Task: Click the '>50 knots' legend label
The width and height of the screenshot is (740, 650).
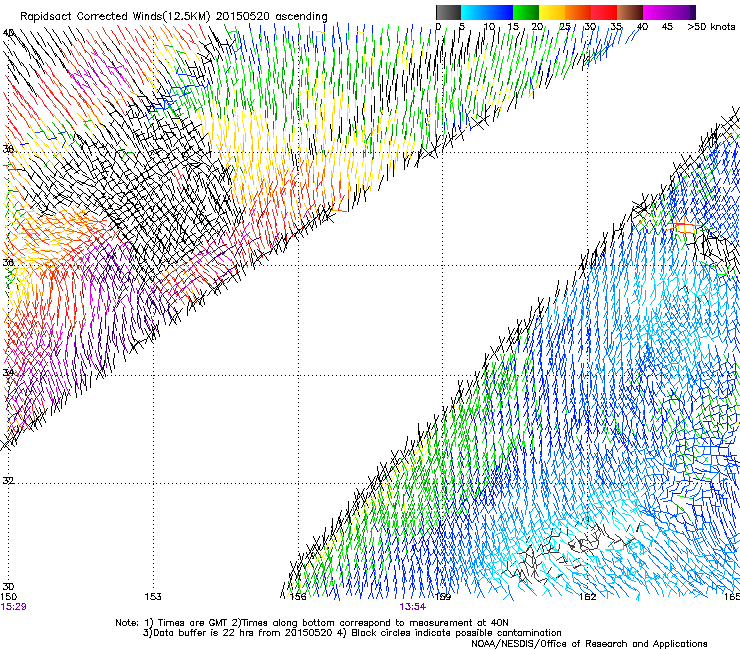Action: [711, 27]
